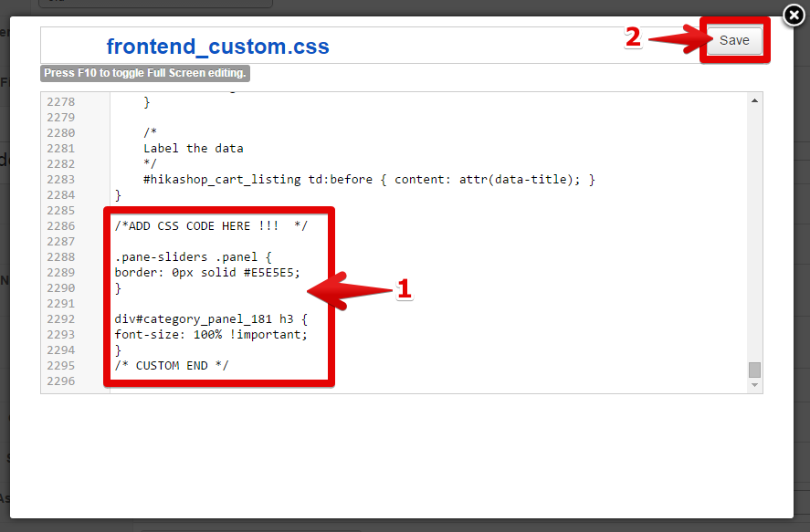
Task: Click the font-size: 100% !important line
Action: [211, 335]
